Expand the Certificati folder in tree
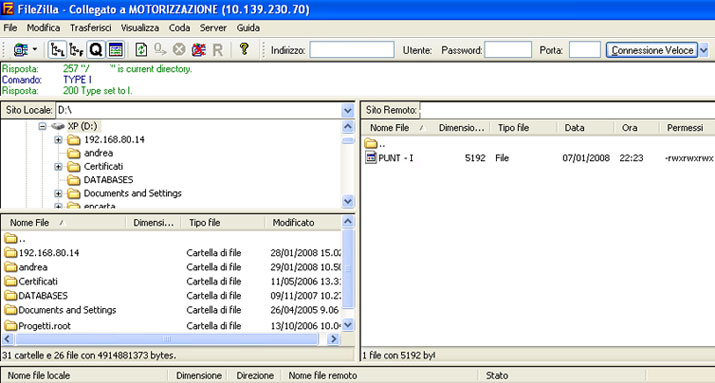The image size is (715, 383). tap(58, 166)
